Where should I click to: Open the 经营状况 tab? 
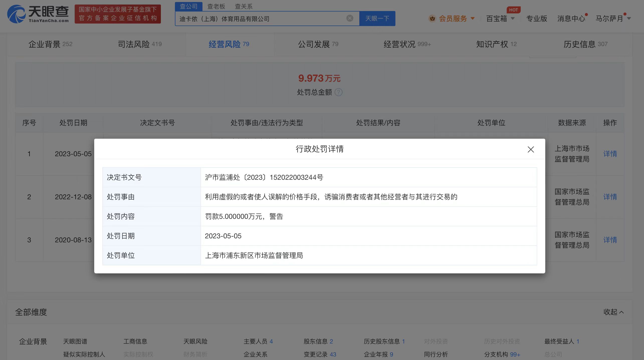coord(407,44)
